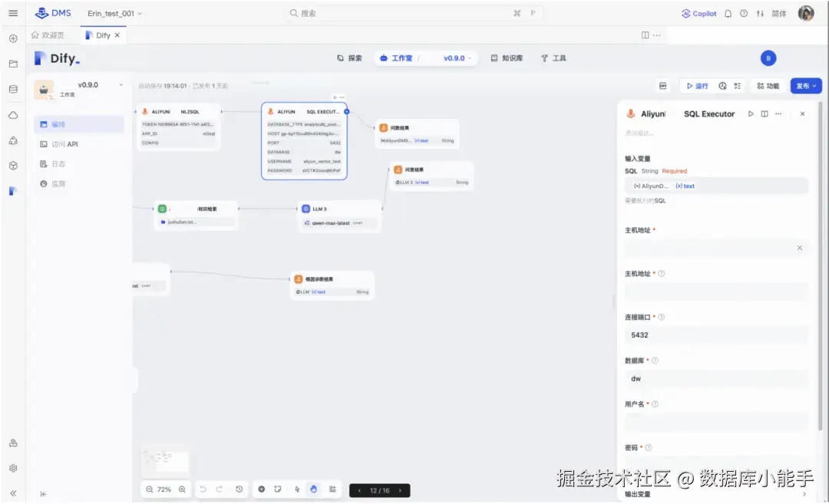Select 日志 in left menu
This screenshot has height=504, width=829.
tap(79, 163)
